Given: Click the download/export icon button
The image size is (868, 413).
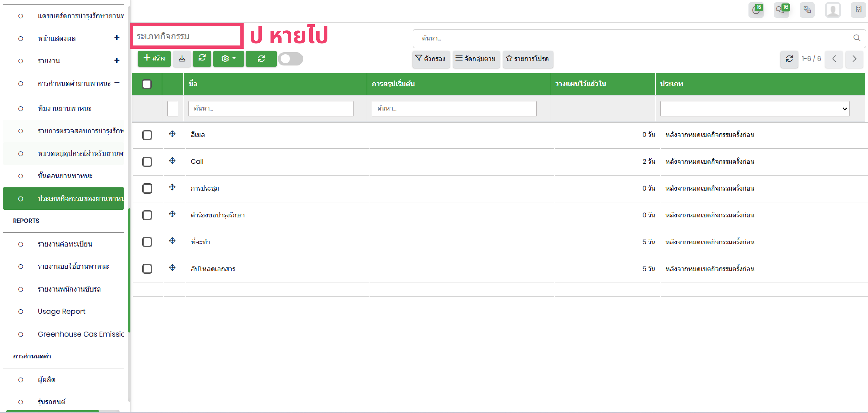Looking at the screenshot, I should point(182,59).
